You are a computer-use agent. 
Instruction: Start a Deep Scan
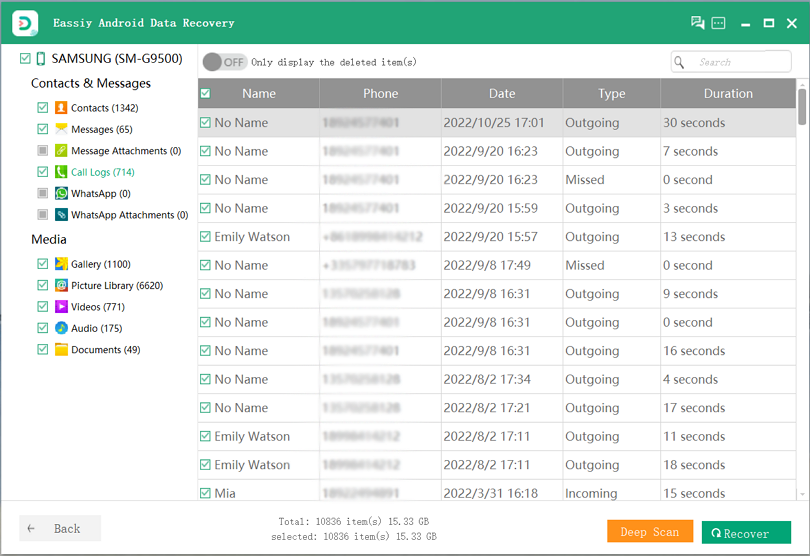coord(650,531)
